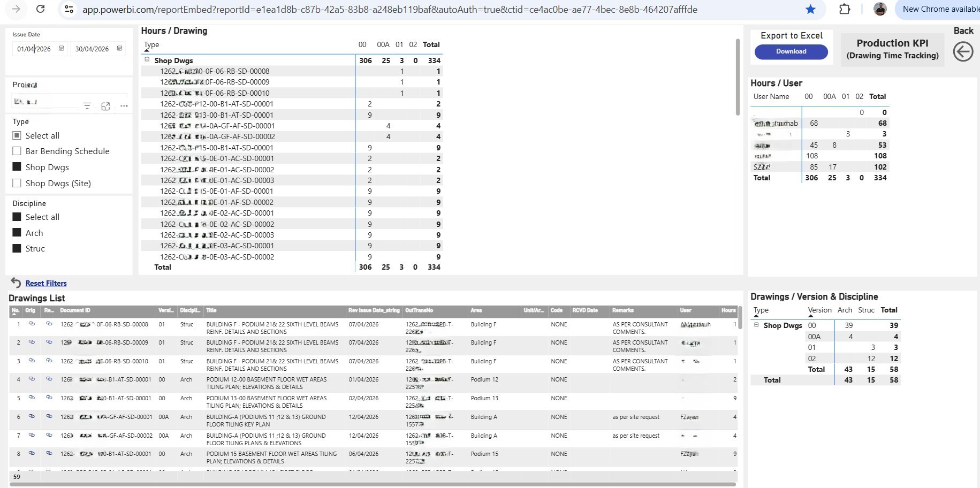Open focus mode on the Project slicer

coord(105,105)
